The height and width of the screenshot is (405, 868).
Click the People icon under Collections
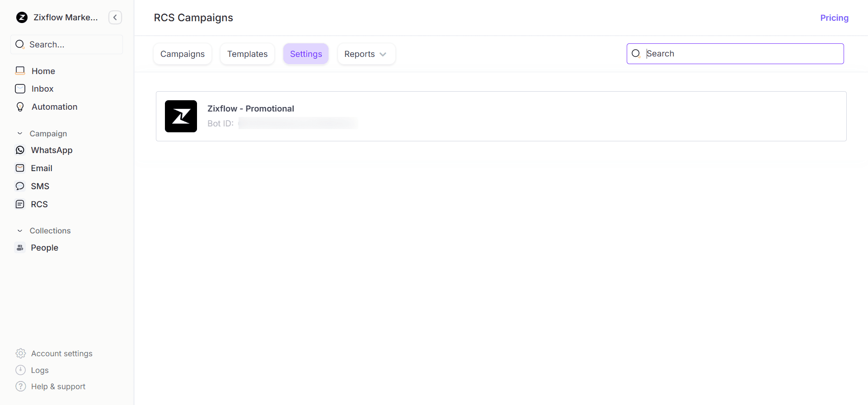pos(20,247)
